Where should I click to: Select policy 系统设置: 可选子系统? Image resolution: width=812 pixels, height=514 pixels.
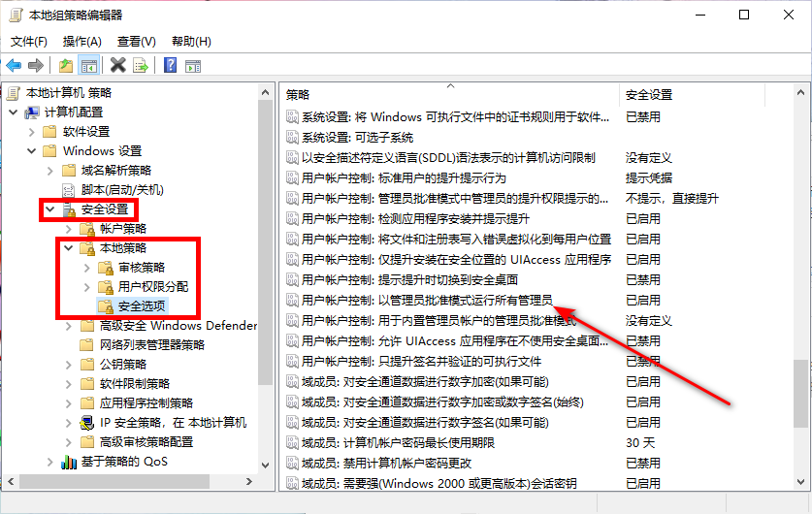pyautogui.click(x=357, y=137)
